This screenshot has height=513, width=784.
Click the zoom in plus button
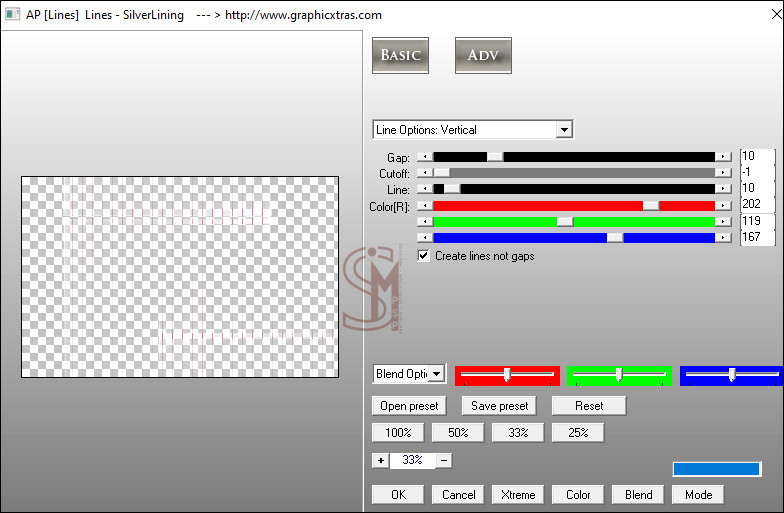[x=380, y=460]
